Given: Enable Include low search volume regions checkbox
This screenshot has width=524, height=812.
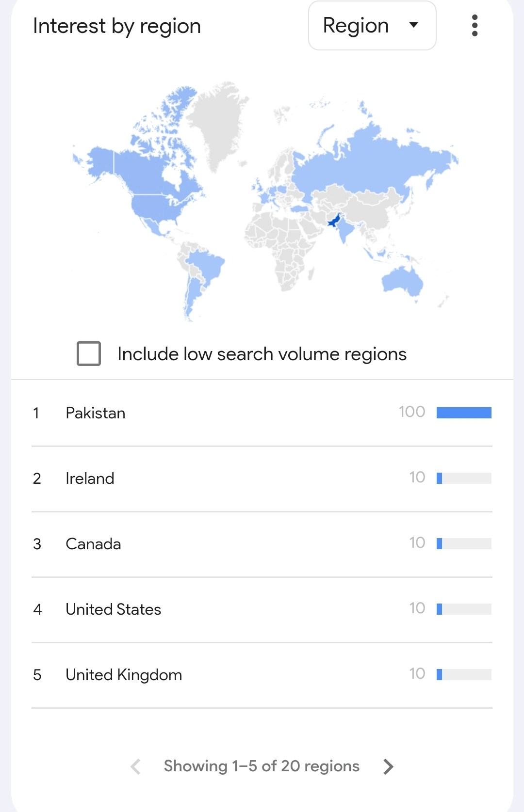Looking at the screenshot, I should (x=89, y=353).
